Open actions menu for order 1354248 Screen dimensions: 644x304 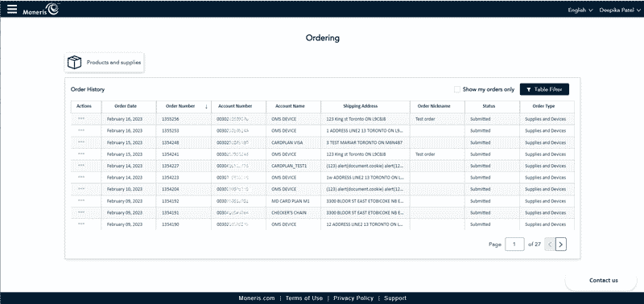tap(81, 142)
